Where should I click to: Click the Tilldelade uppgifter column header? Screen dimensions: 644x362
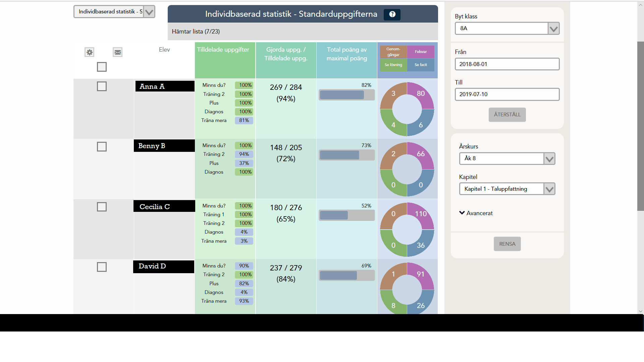[225, 60]
